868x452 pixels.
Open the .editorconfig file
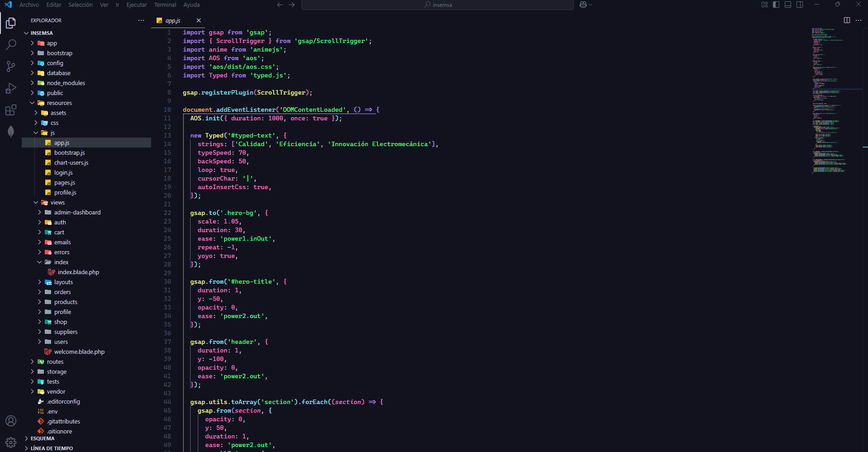63,402
